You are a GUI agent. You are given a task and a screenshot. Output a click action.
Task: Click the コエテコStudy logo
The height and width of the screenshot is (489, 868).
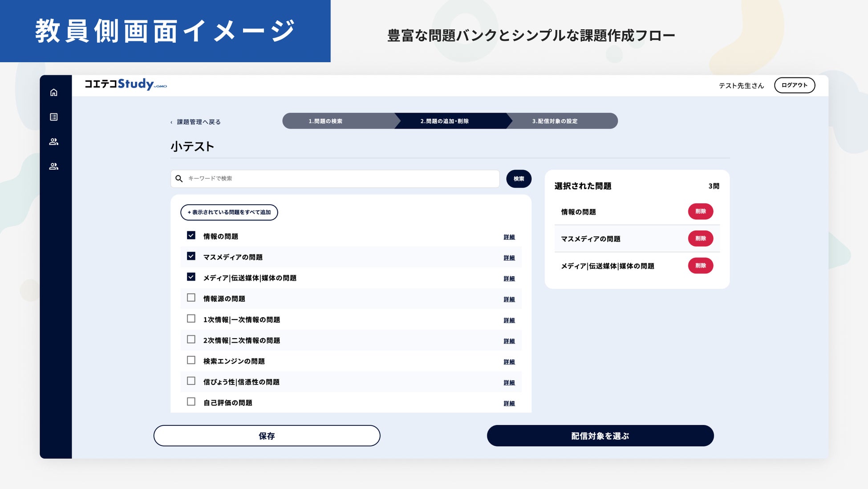126,84
